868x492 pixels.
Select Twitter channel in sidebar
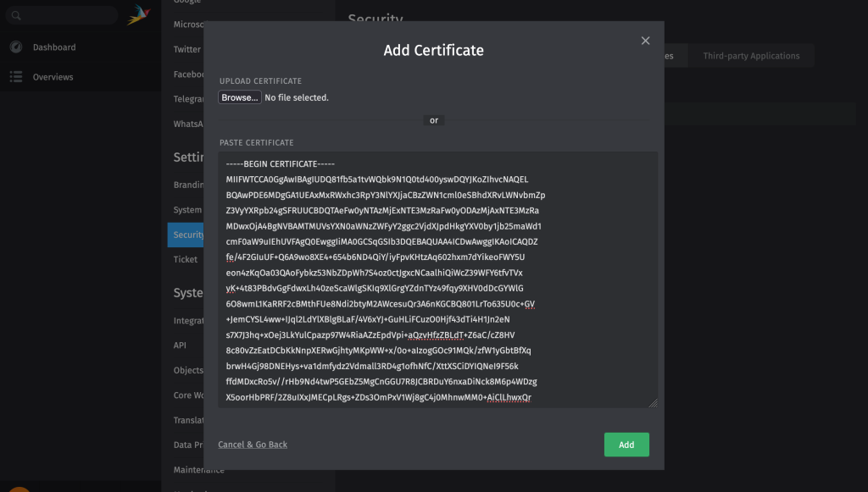(x=186, y=49)
